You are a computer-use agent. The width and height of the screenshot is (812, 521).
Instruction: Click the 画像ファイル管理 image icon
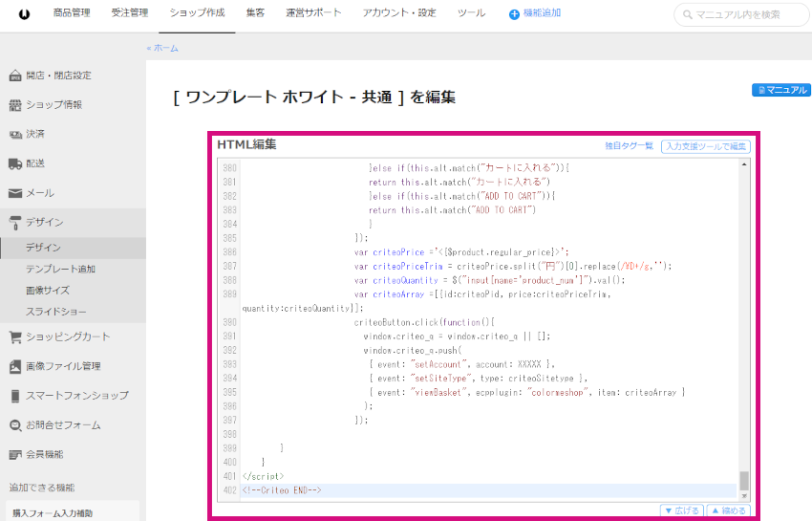pyautogui.click(x=15, y=366)
